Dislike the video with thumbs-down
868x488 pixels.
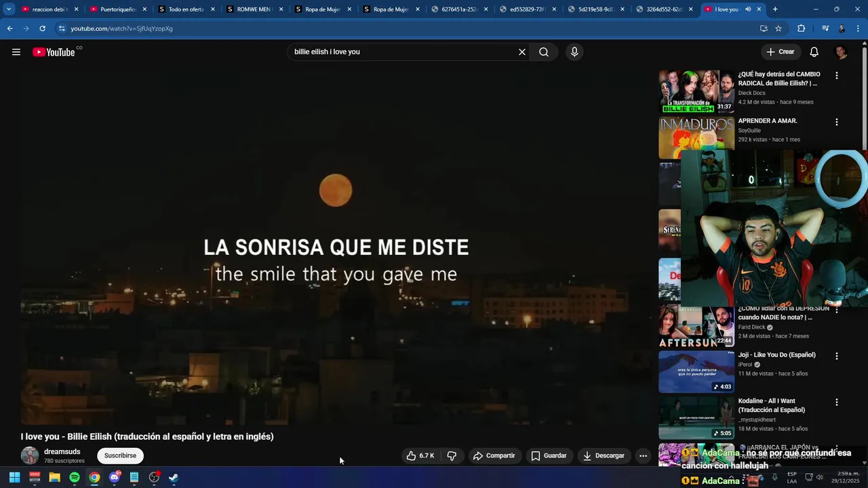pyautogui.click(x=452, y=455)
